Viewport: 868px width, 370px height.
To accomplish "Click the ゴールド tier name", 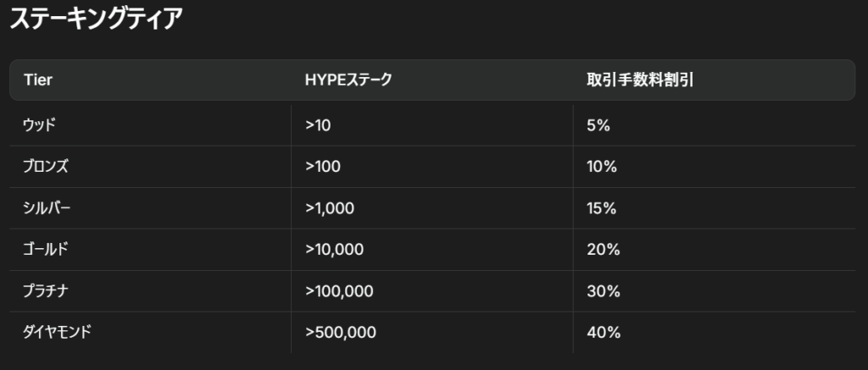I will tap(46, 250).
